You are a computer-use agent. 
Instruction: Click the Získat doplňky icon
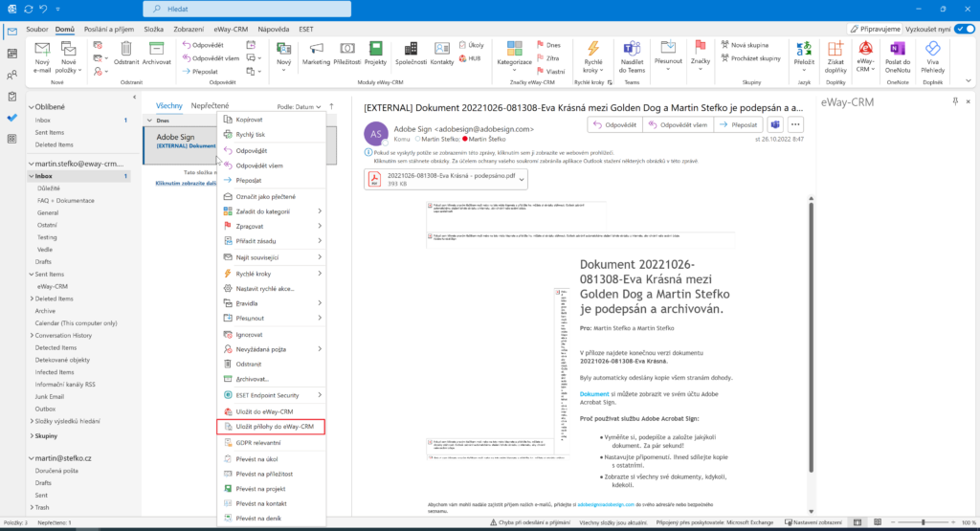pyautogui.click(x=835, y=48)
